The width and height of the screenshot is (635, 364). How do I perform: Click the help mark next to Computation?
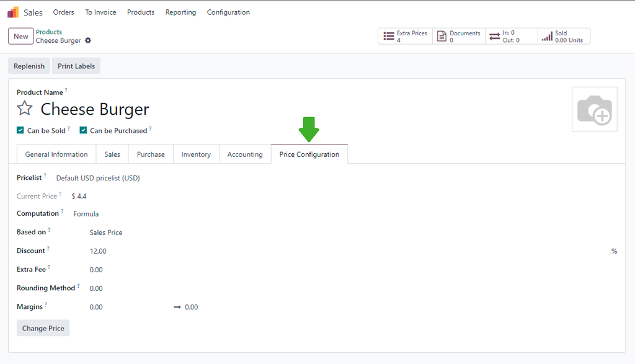point(62,211)
